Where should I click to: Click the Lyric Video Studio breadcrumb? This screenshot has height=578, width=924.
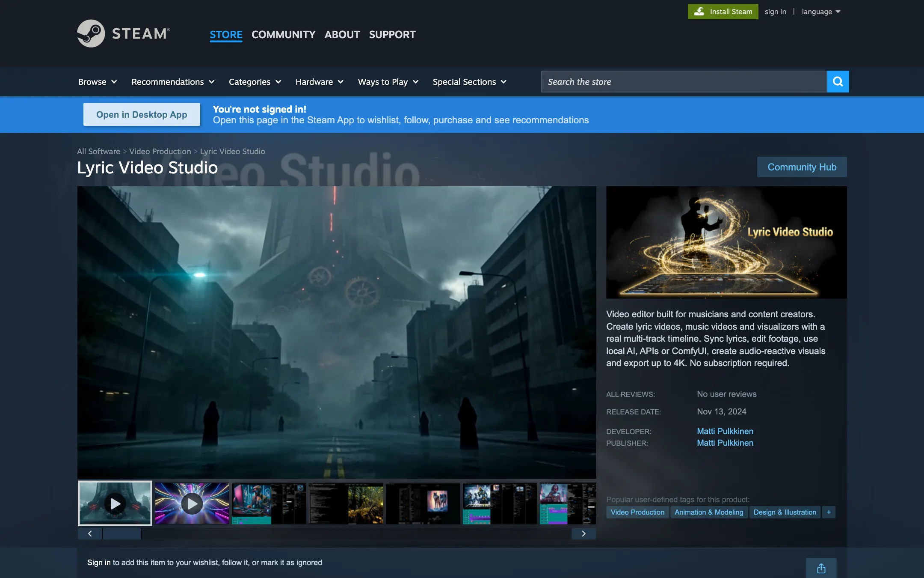point(233,151)
